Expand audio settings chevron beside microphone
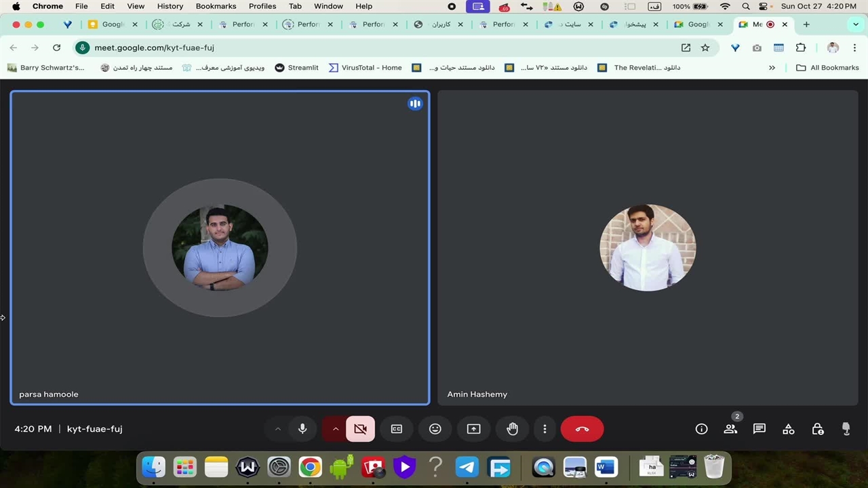 277,429
